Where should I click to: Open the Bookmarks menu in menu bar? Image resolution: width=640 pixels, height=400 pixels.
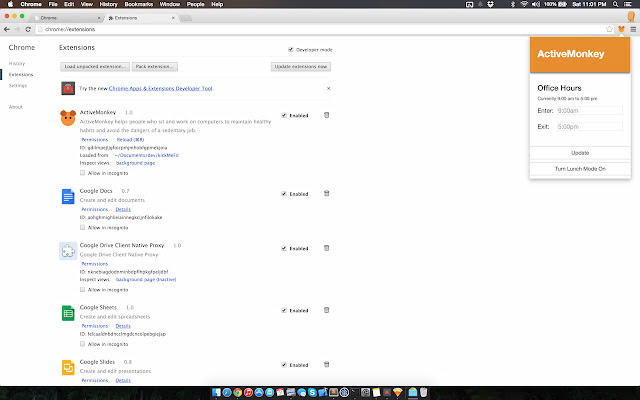tap(138, 4)
